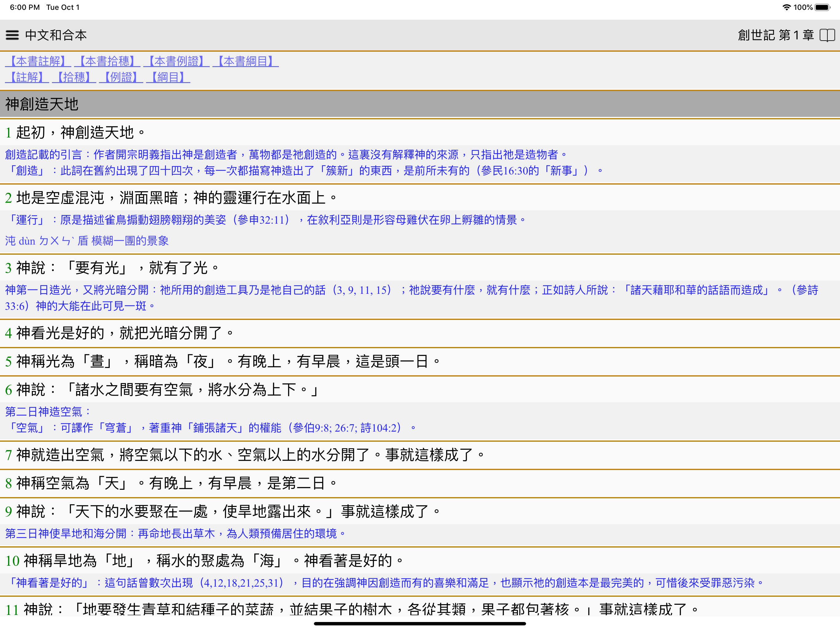The height and width of the screenshot is (630, 840).
Task: Open the 【本書例證】 link
Action: coord(176,61)
